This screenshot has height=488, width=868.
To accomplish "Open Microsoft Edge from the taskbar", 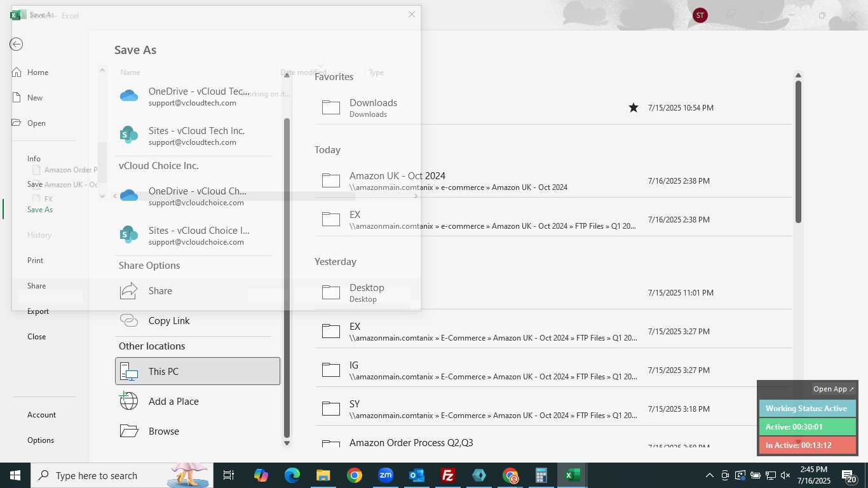I will [292, 475].
